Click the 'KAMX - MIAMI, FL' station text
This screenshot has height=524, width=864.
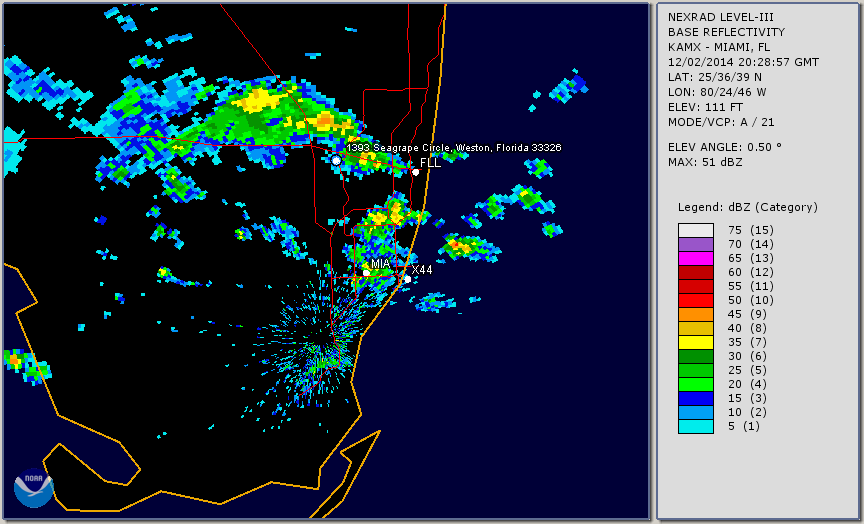pyautogui.click(x=719, y=47)
